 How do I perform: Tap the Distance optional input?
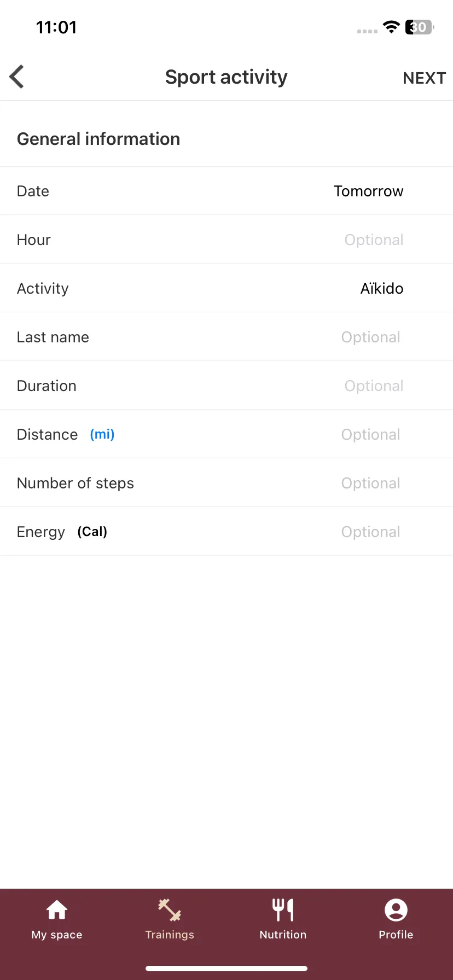tap(370, 434)
